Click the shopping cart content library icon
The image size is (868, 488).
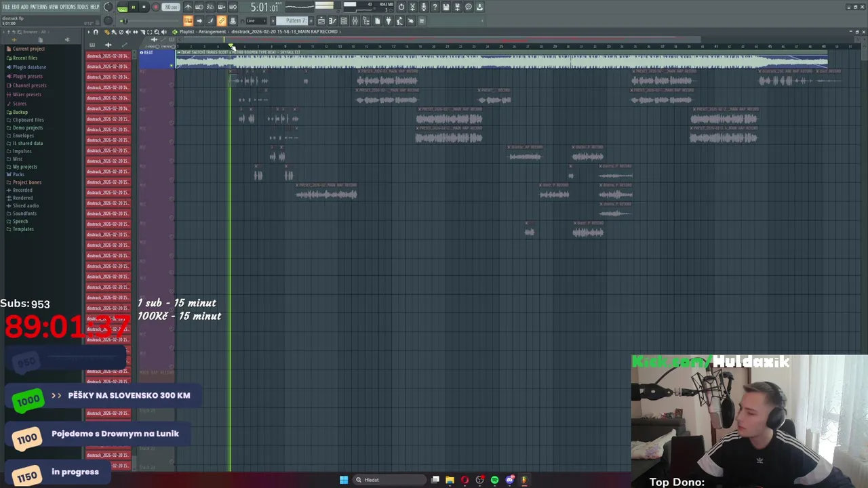(422, 21)
